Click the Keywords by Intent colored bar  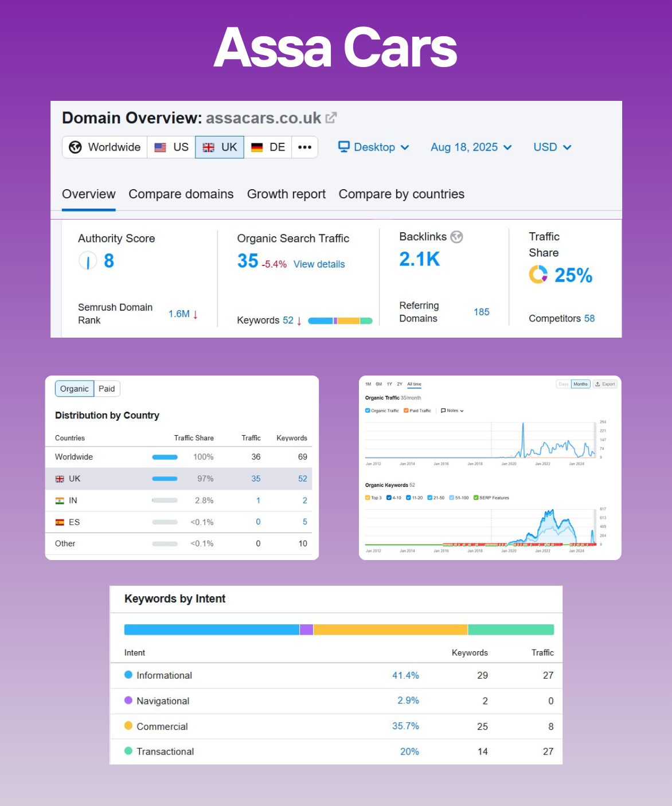339,629
